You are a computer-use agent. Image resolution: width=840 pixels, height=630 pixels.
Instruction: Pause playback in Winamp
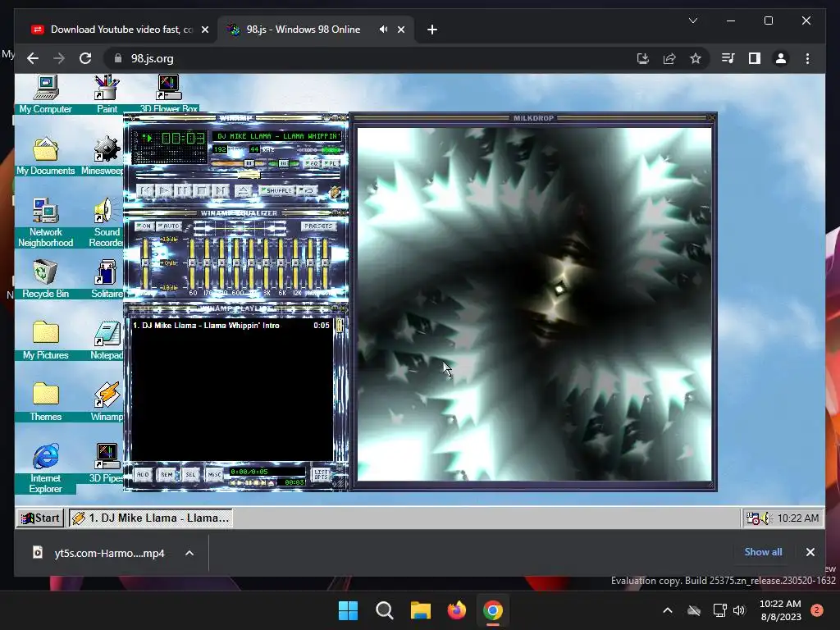tap(182, 190)
